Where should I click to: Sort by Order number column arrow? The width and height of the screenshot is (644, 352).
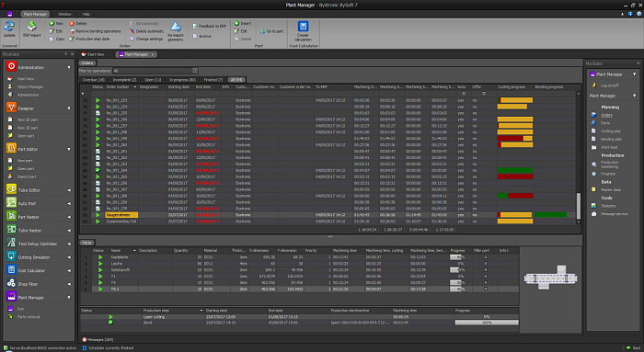134,87
